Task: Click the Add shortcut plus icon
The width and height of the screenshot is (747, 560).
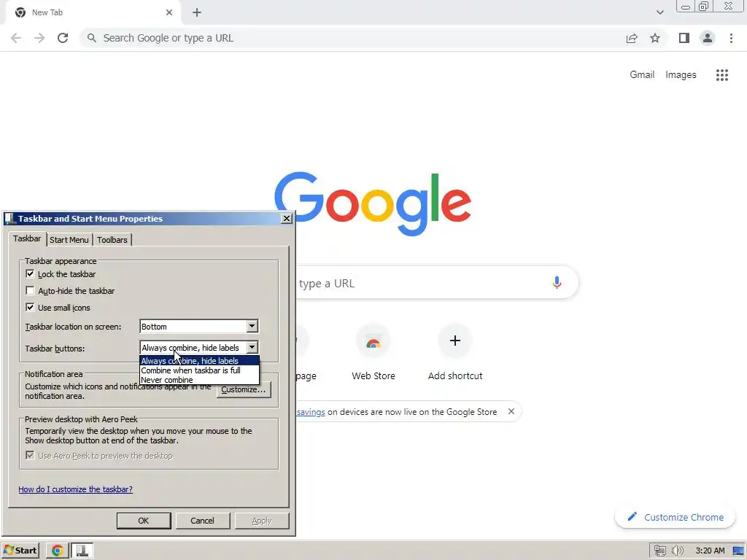Action: click(x=455, y=341)
